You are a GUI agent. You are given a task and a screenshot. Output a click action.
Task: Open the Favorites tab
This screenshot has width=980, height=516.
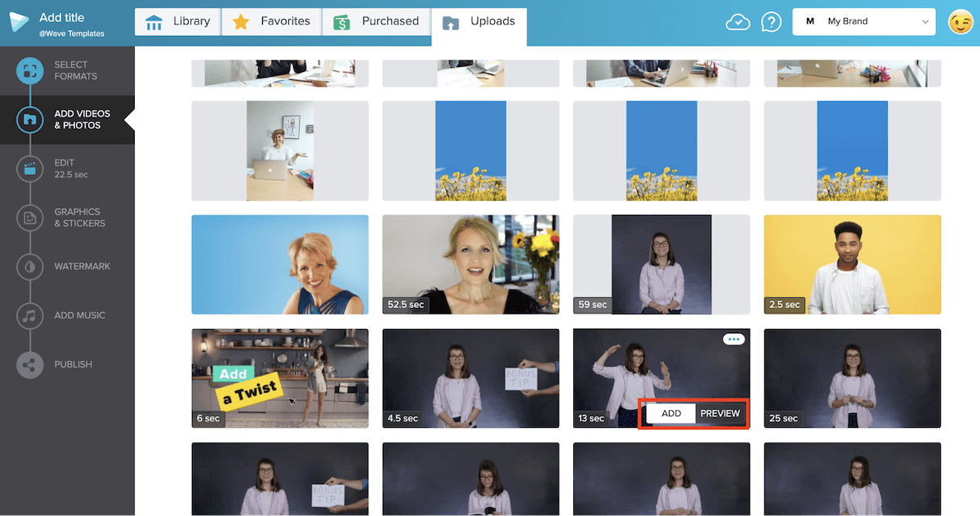click(x=271, y=21)
